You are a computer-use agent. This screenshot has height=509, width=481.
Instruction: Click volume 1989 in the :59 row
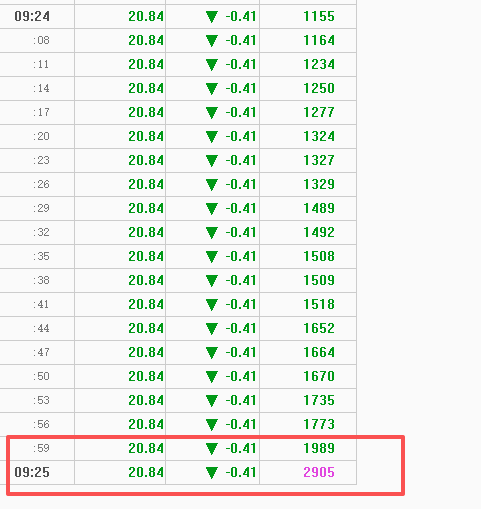pyautogui.click(x=319, y=448)
